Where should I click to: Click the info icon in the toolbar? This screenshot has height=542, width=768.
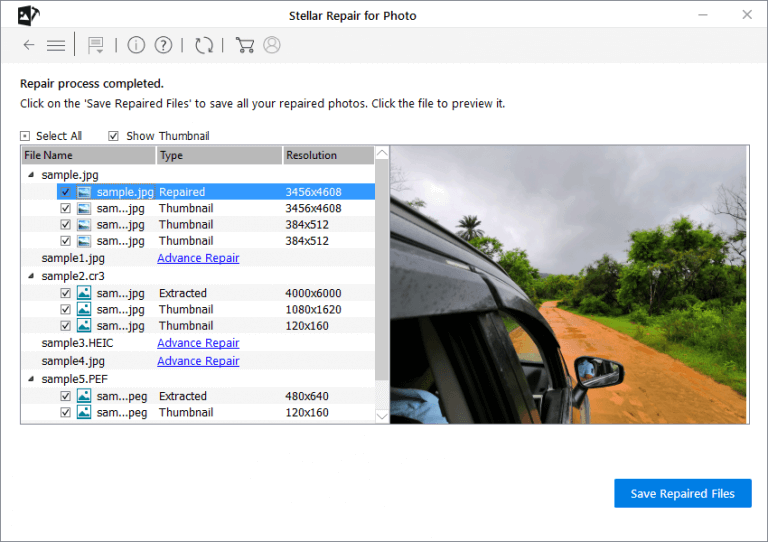(136, 45)
